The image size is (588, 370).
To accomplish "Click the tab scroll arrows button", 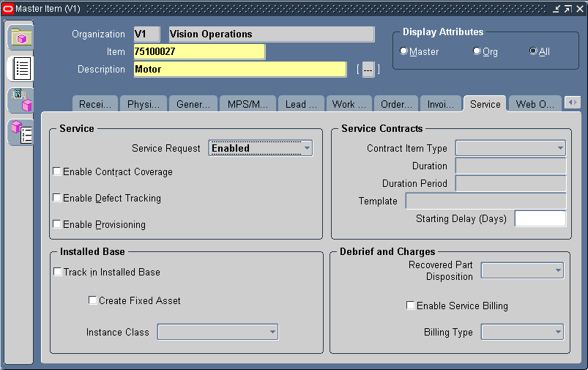I will click(572, 102).
